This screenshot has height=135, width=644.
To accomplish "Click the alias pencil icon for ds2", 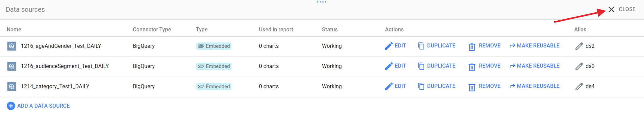I will point(579,46).
